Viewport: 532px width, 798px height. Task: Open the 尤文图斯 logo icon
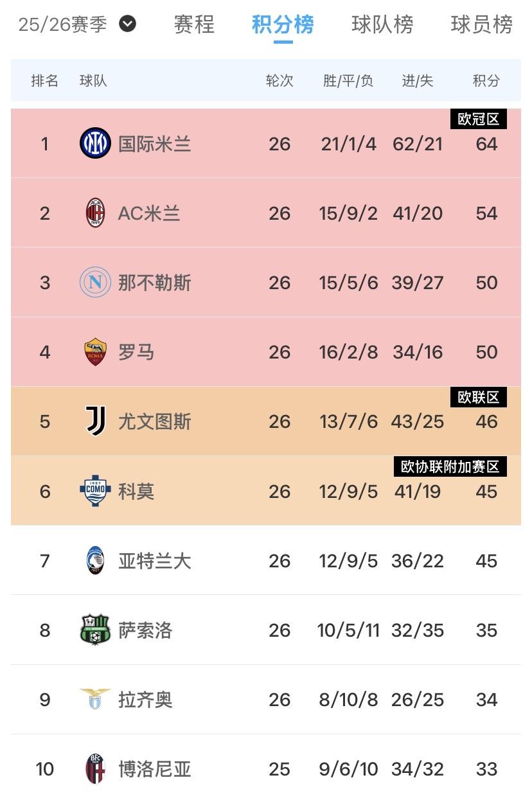[95, 421]
